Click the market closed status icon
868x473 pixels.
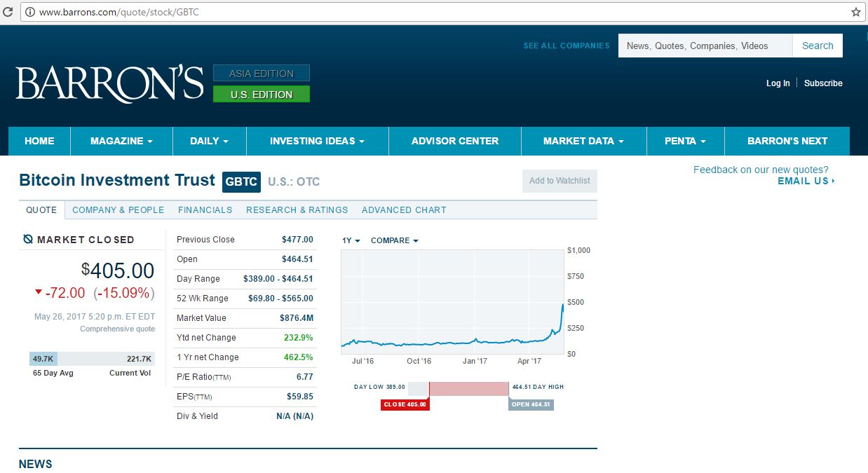coord(28,240)
